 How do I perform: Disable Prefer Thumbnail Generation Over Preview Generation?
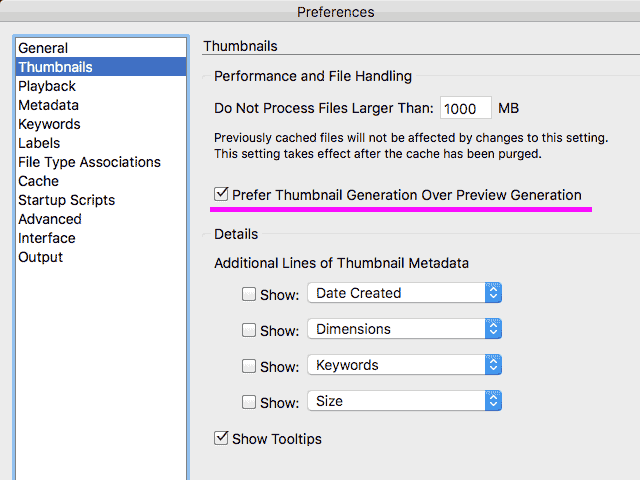(x=221, y=195)
